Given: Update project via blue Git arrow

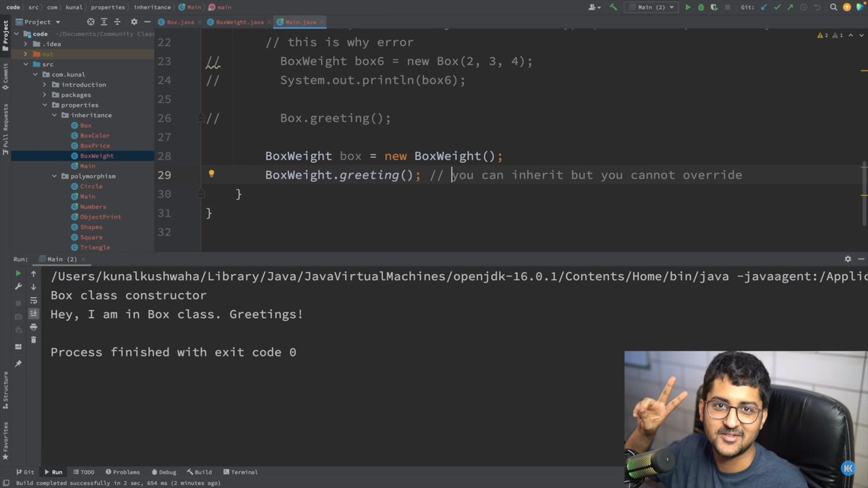Looking at the screenshot, I should (764, 7).
